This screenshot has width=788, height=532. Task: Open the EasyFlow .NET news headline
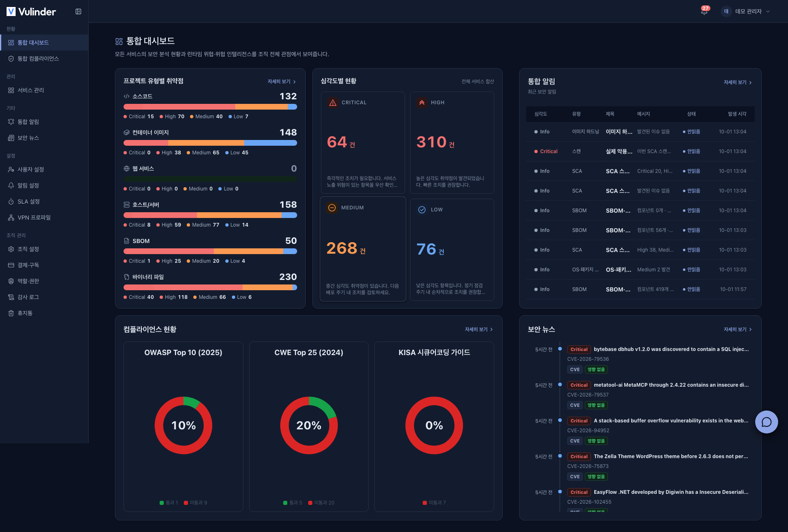coord(671,492)
